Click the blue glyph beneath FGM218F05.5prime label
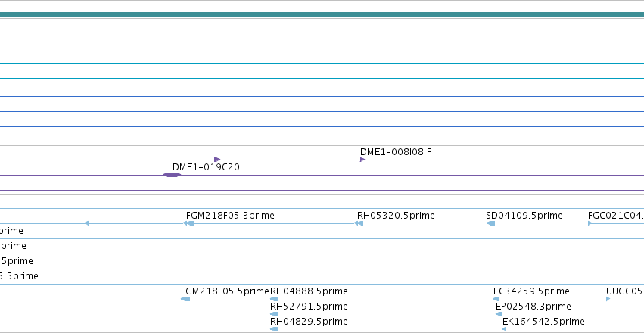This screenshot has width=644, height=333. (x=185, y=299)
